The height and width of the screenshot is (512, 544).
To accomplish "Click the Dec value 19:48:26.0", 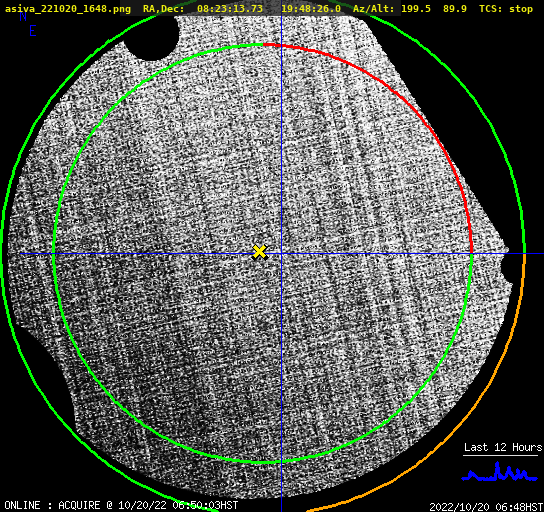I will [x=311, y=9].
